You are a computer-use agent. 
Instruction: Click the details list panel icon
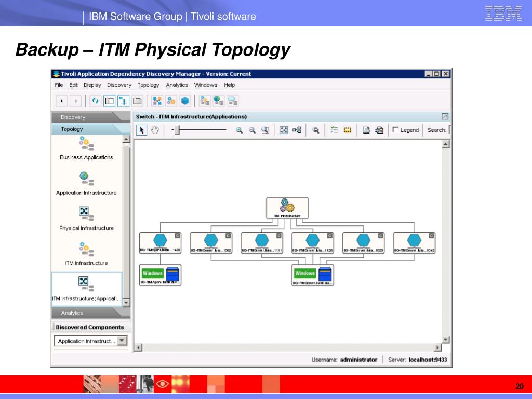pyautogui.click(x=137, y=101)
